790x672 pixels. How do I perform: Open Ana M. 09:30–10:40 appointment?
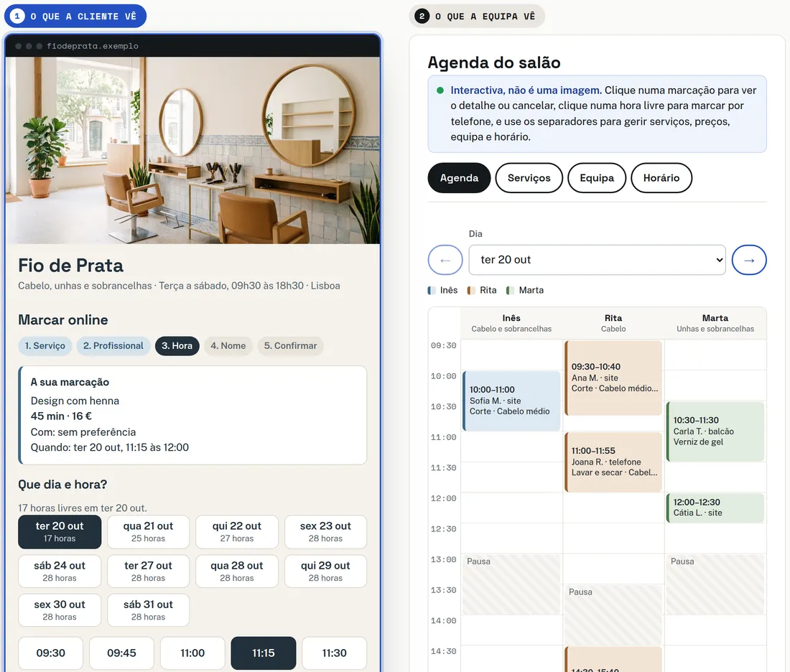pos(613,378)
